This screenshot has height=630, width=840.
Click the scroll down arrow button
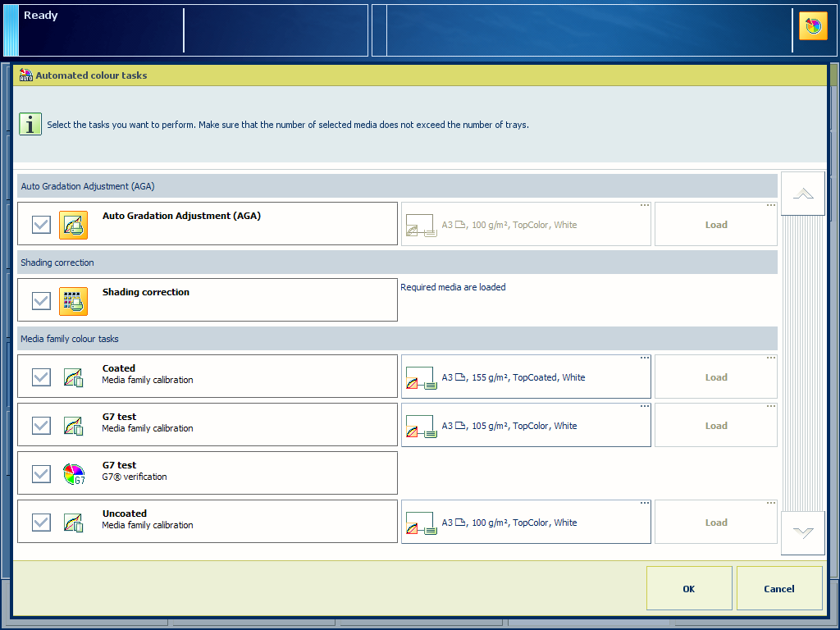click(x=803, y=533)
